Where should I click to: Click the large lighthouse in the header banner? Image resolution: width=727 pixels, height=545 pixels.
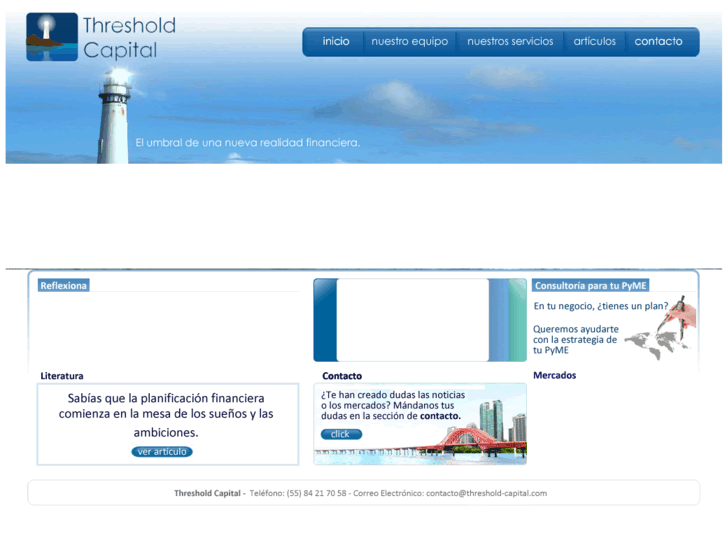pos(115,116)
